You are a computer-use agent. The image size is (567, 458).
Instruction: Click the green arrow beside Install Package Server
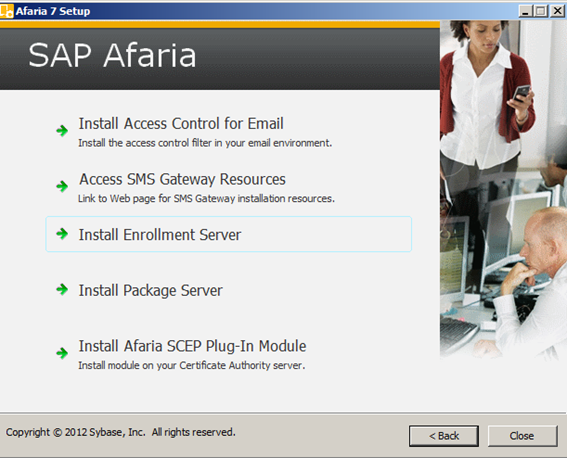coord(62,289)
